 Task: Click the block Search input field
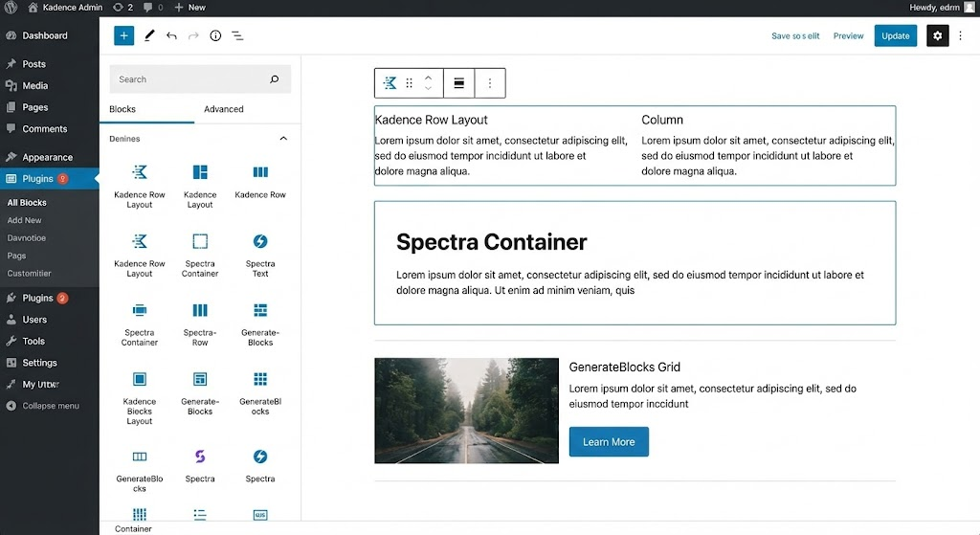(x=187, y=79)
